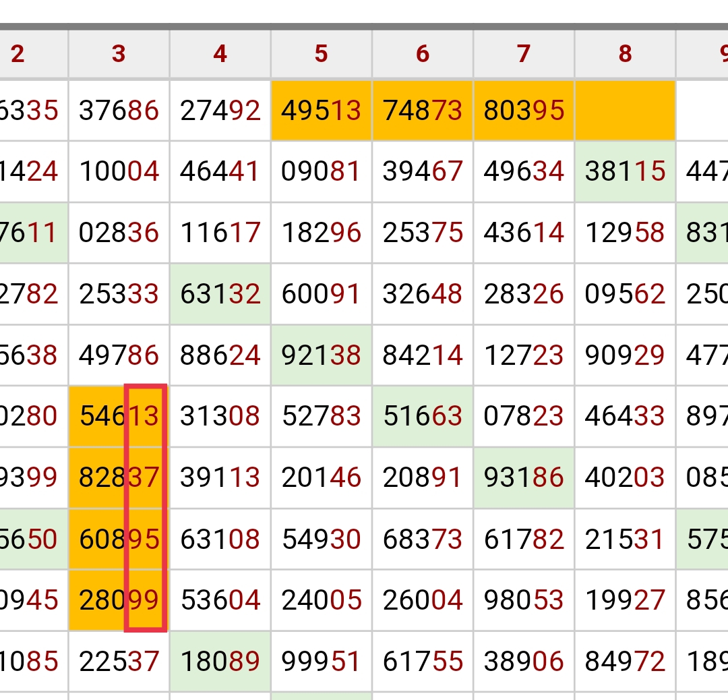
Task: Click the column 7 header
Action: (x=524, y=54)
